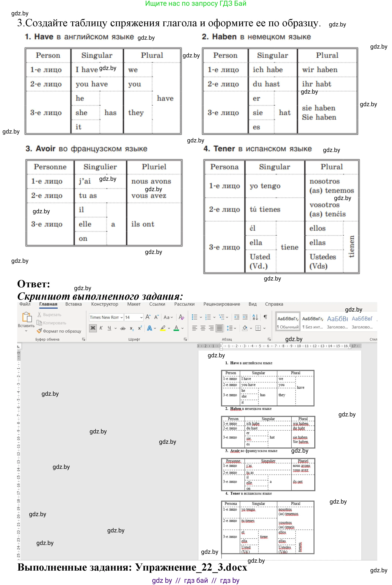Screen dimensions: 392x585
Task: Open the font size dropdown
Action: click(x=141, y=317)
